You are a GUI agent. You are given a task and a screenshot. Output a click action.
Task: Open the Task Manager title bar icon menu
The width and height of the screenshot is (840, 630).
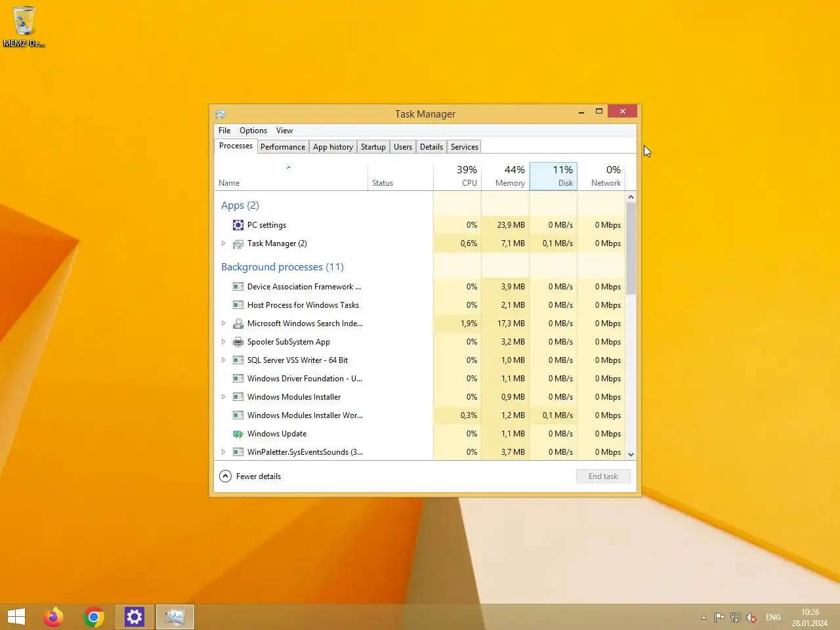pos(220,114)
